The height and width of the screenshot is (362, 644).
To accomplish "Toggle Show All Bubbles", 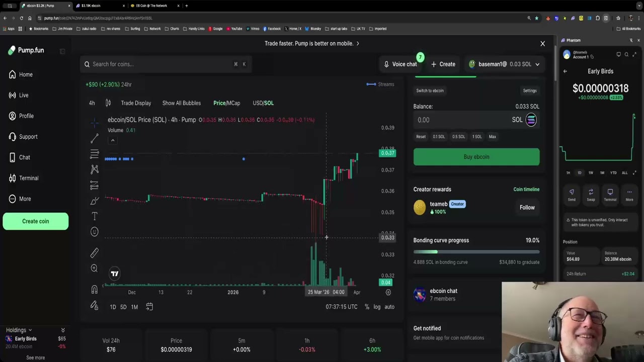I will coord(181,103).
